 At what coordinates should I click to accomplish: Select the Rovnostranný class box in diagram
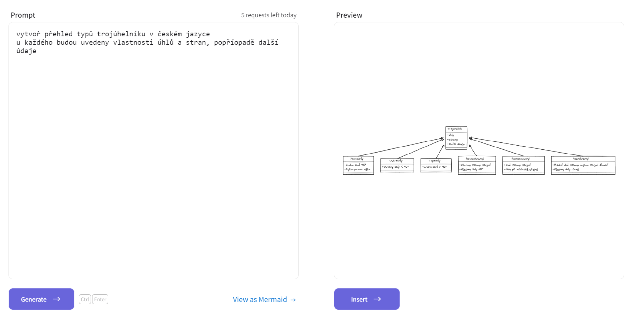coord(477,165)
